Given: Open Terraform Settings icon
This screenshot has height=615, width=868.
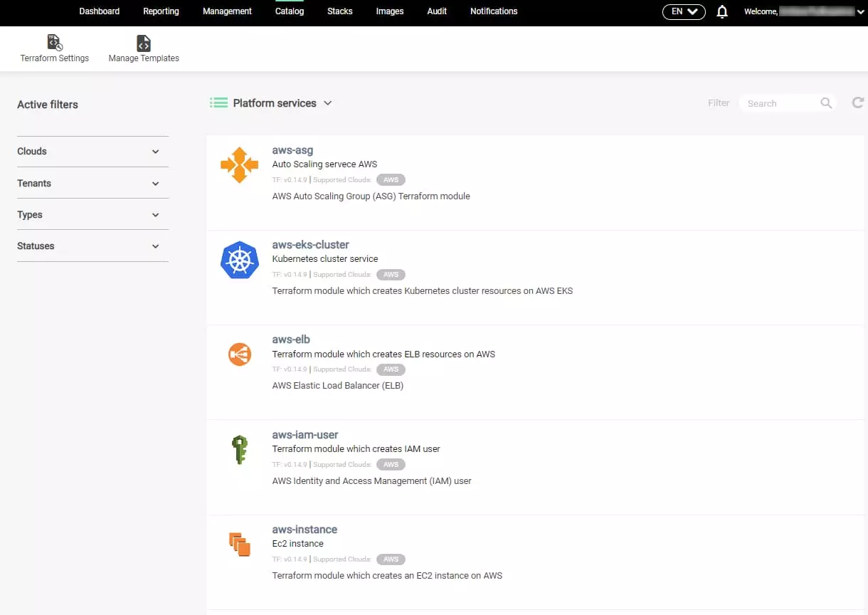Looking at the screenshot, I should click(x=55, y=43).
